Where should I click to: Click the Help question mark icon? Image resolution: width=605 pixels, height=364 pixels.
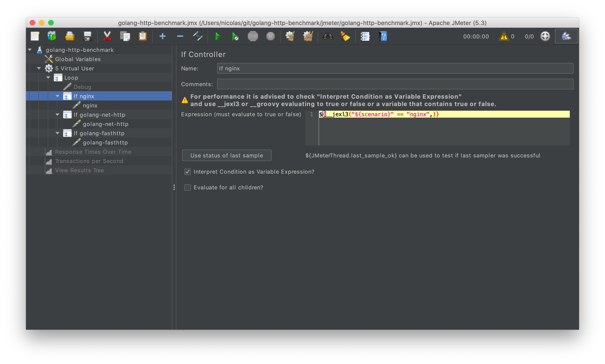(x=383, y=37)
